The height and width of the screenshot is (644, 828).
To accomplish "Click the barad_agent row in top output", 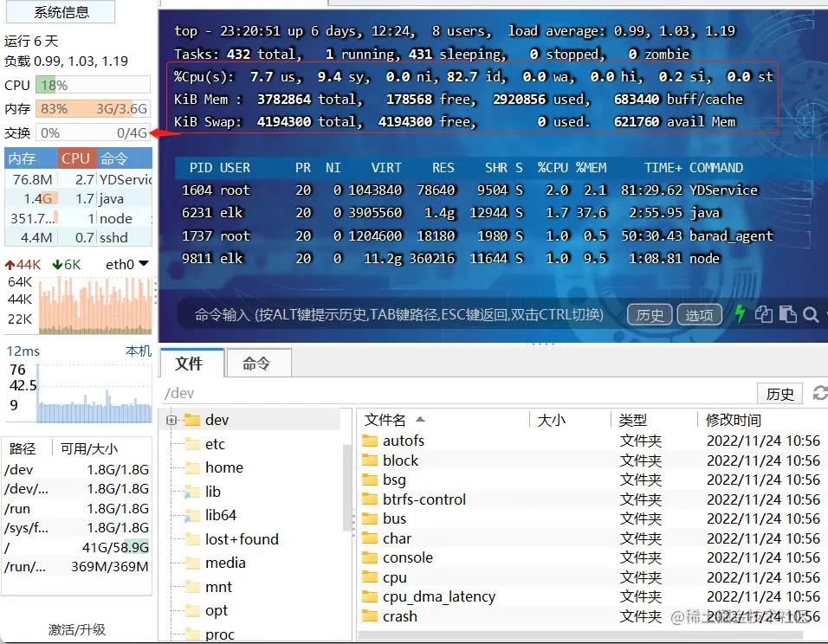I will pos(477,235).
